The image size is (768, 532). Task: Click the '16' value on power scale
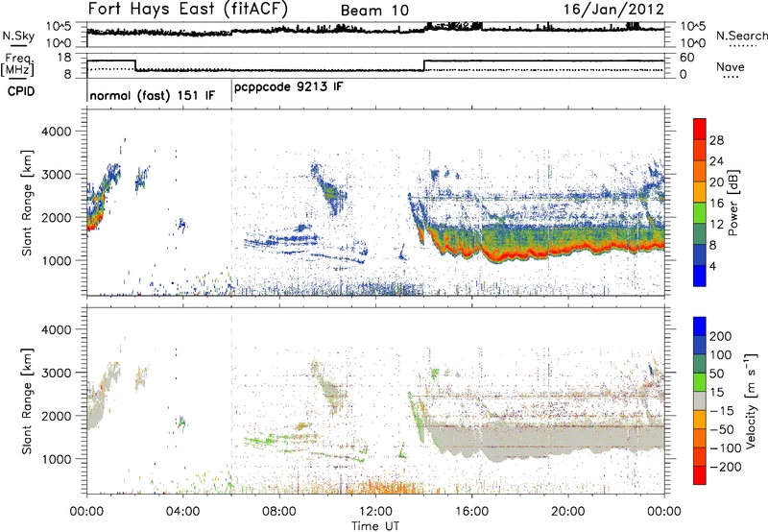click(716, 204)
